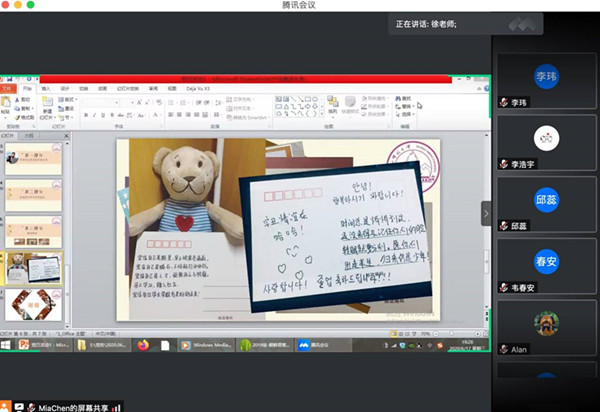Toggle Bold formatting in ribbon
The width and height of the screenshot is (600, 412).
pos(86,115)
